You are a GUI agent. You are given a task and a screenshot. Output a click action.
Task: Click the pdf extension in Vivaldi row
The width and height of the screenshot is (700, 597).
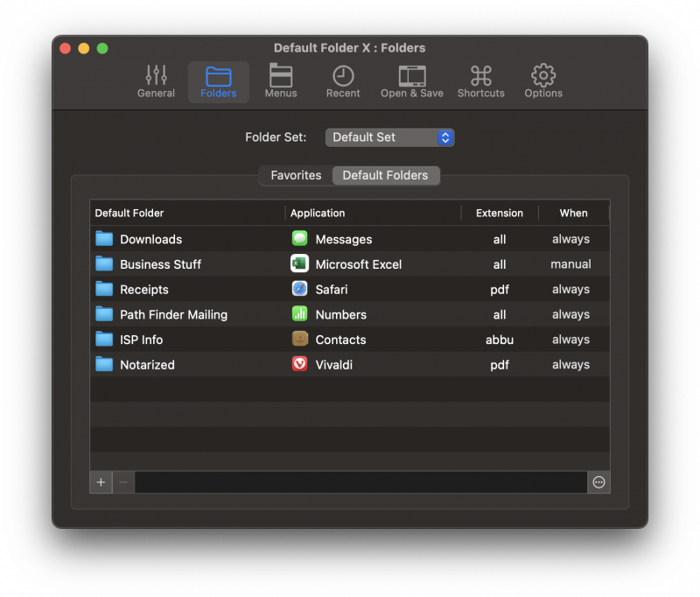coord(500,365)
